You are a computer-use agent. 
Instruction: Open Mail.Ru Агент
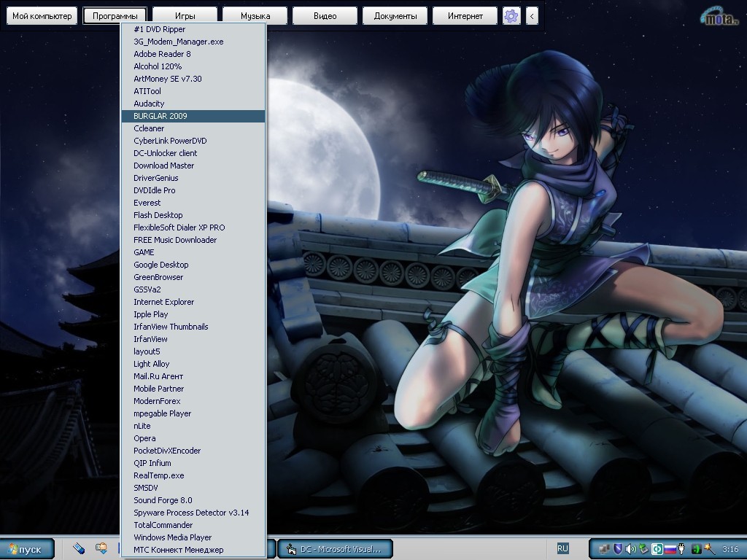click(193, 376)
